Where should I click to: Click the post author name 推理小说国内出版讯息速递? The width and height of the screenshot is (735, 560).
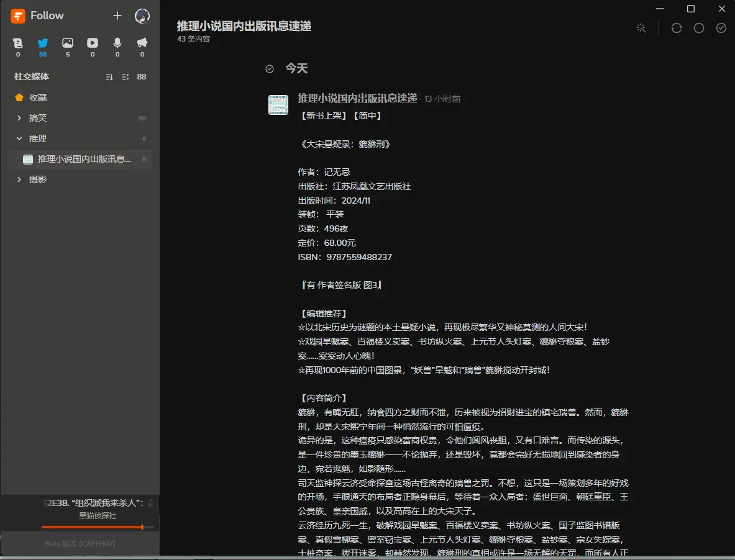357,98
